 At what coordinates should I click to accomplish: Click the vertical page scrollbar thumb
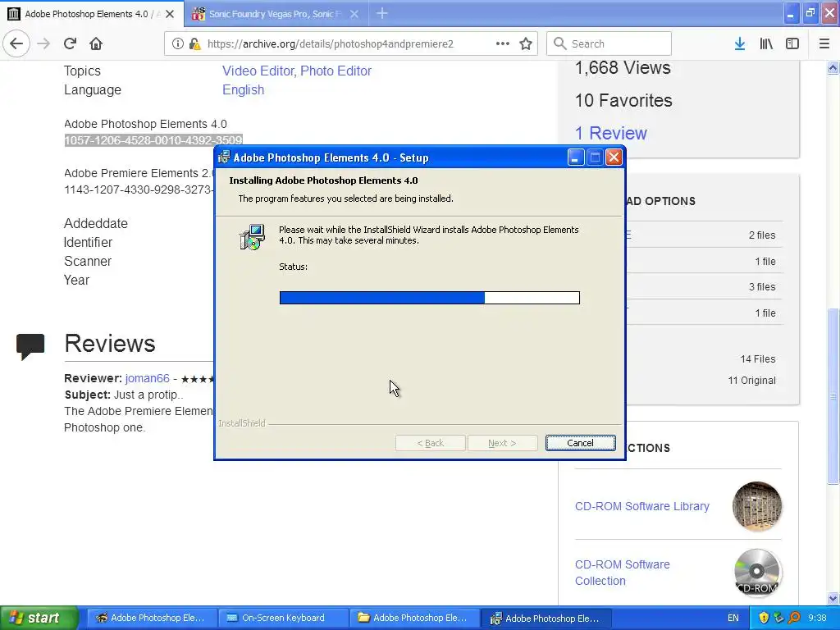[833, 396]
